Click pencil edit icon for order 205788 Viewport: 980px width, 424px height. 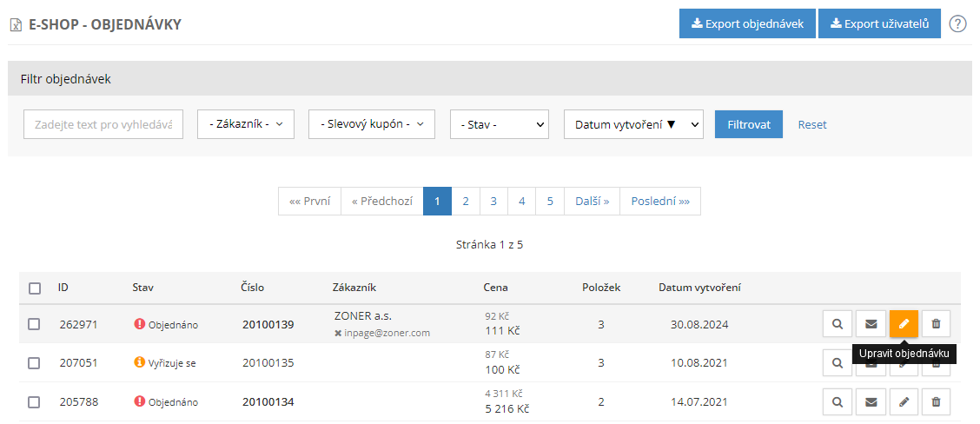coord(904,401)
